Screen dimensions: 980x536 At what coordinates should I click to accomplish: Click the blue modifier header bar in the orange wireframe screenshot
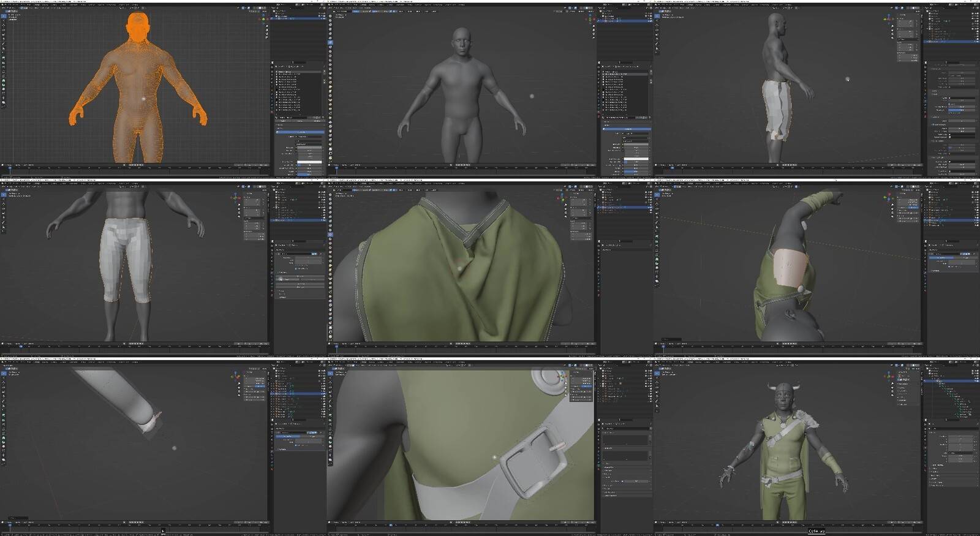[x=300, y=132]
